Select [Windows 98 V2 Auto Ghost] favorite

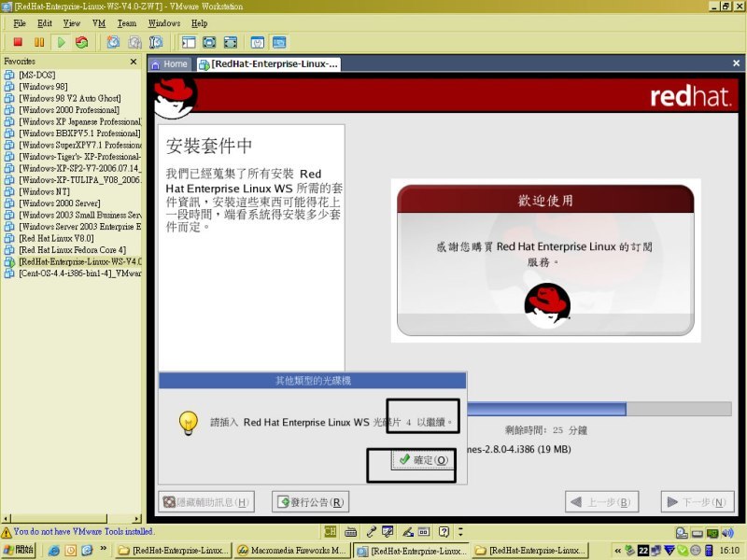69,98
